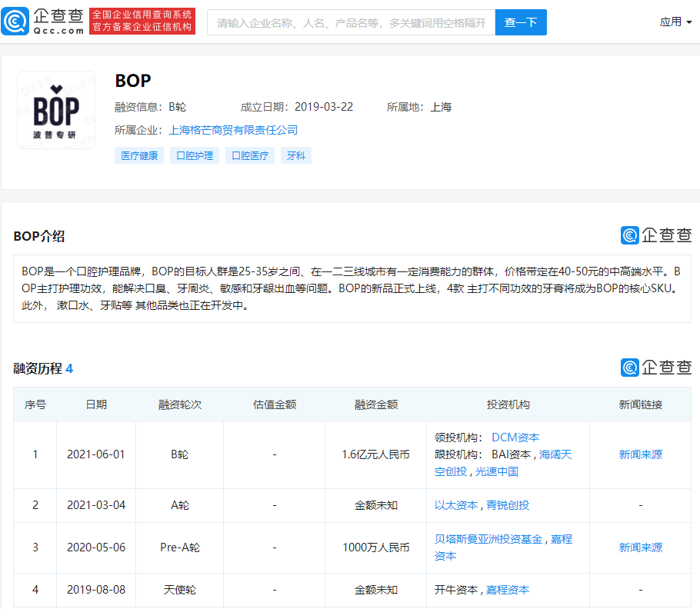The width and height of the screenshot is (700, 609).
Task: Click the 2021-06-01 date cell
Action: [x=96, y=454]
